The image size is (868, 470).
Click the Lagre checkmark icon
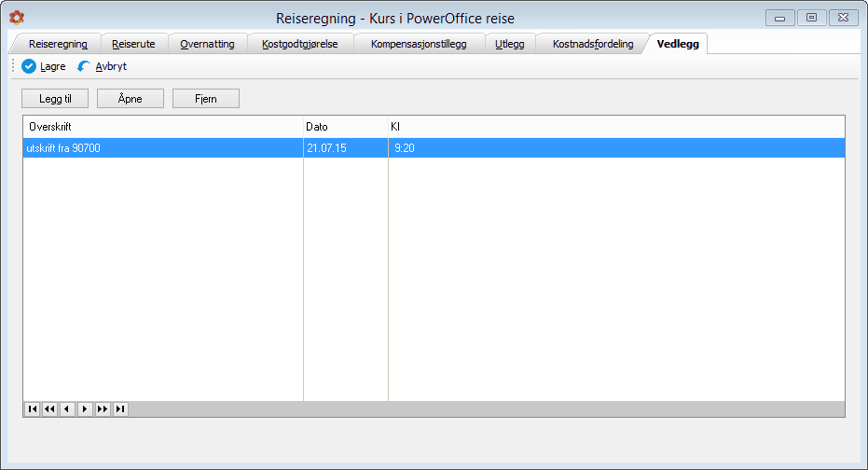(29, 66)
